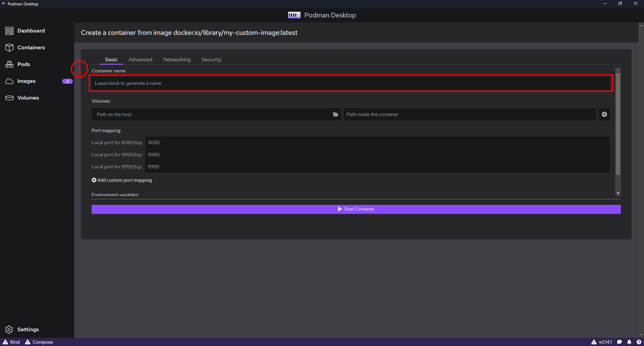Open the Containers cube icon

(x=9, y=48)
